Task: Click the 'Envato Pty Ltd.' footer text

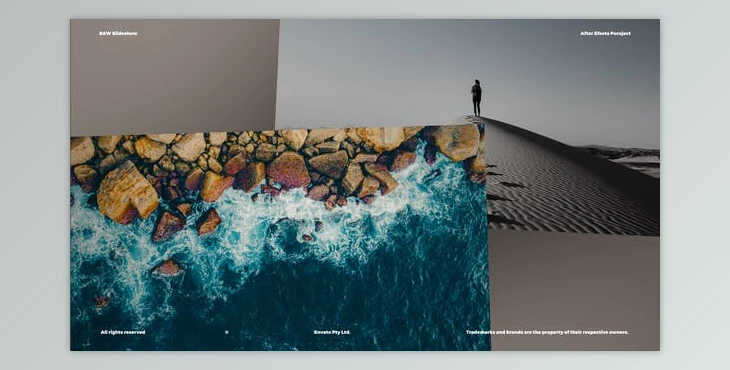Action: 332,332
